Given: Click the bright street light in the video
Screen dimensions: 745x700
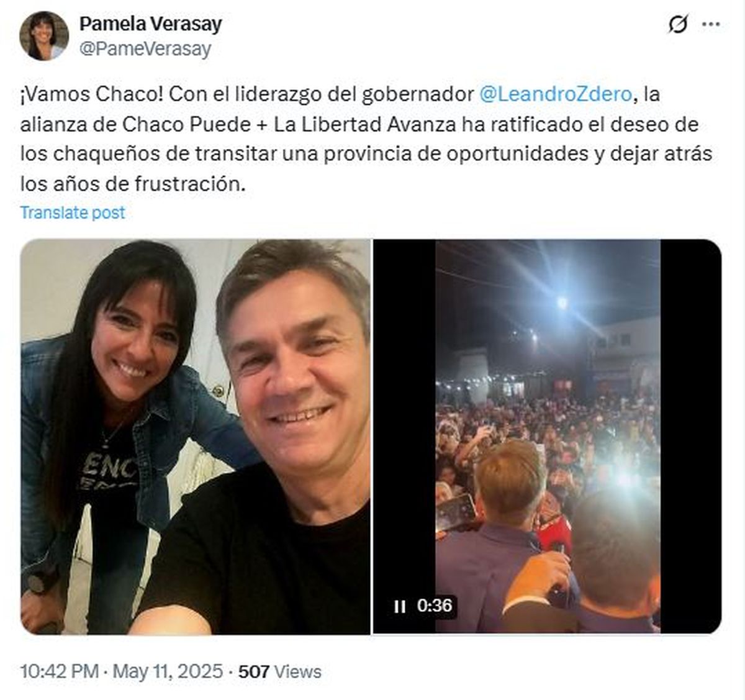Looking at the screenshot, I should tap(562, 302).
